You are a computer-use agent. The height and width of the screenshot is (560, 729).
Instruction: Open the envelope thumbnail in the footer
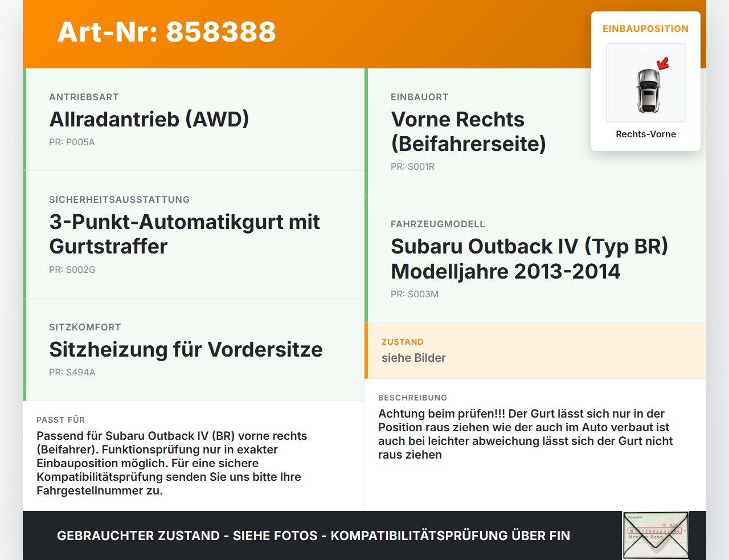pyautogui.click(x=656, y=536)
